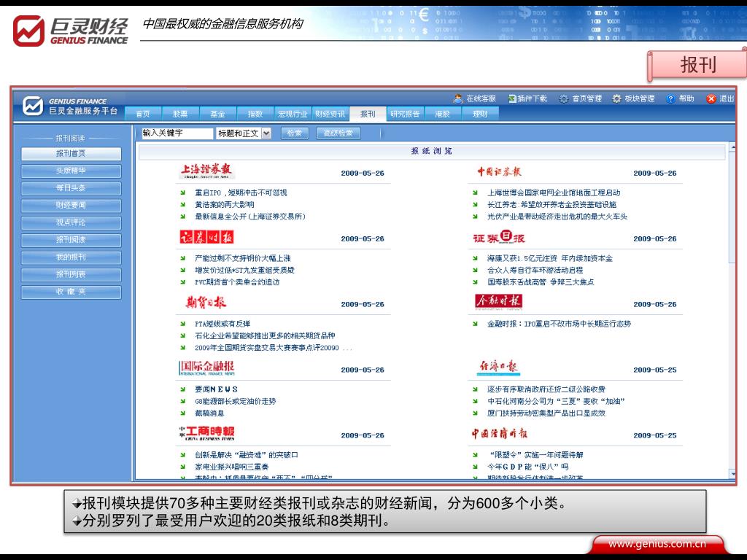The height and width of the screenshot is (560, 747).
Task: Open headline 金融时报：IPO重启不改市场
Action: pos(559,324)
